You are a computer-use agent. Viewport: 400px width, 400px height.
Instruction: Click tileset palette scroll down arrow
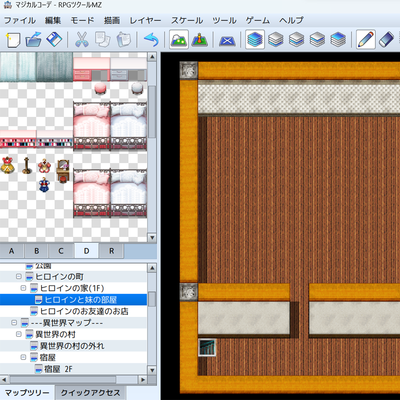point(152,237)
